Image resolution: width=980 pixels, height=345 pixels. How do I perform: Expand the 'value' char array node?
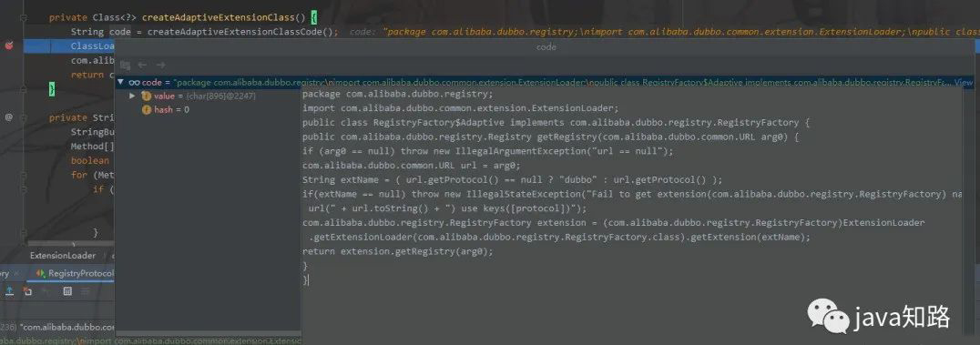click(x=132, y=96)
